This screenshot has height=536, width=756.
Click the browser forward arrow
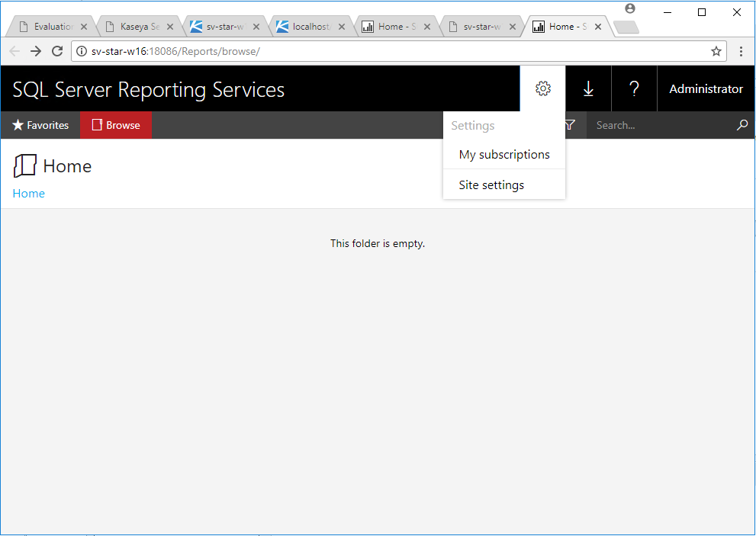(x=36, y=51)
